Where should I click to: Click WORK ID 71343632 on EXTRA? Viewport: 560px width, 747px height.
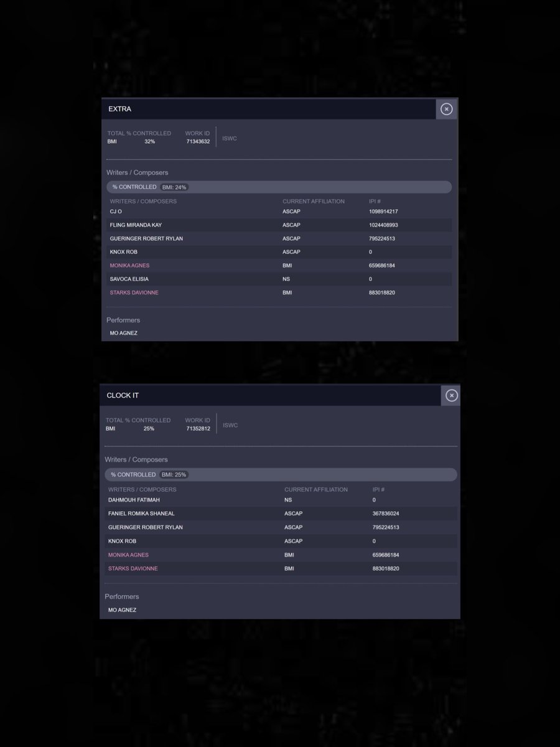coord(197,141)
